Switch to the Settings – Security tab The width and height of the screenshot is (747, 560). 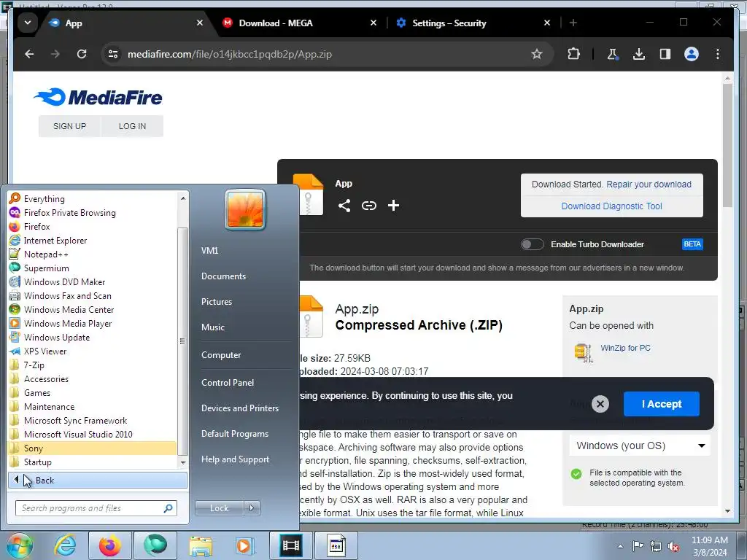[449, 23]
